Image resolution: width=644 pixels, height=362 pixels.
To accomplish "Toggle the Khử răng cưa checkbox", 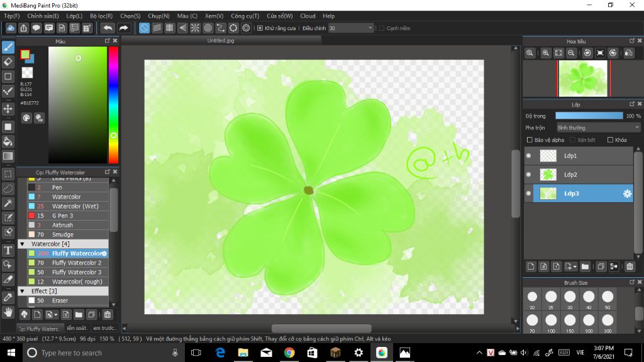I will 260,28.
